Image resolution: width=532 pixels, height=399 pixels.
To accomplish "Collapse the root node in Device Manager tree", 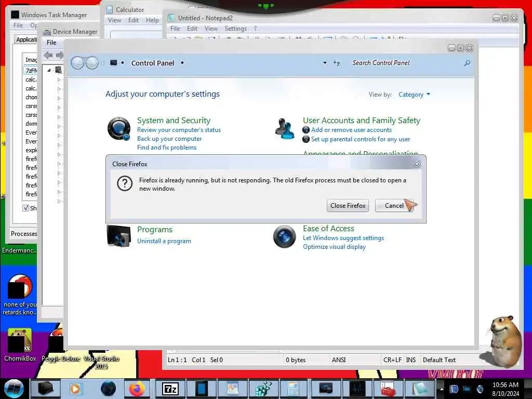I will click(49, 70).
